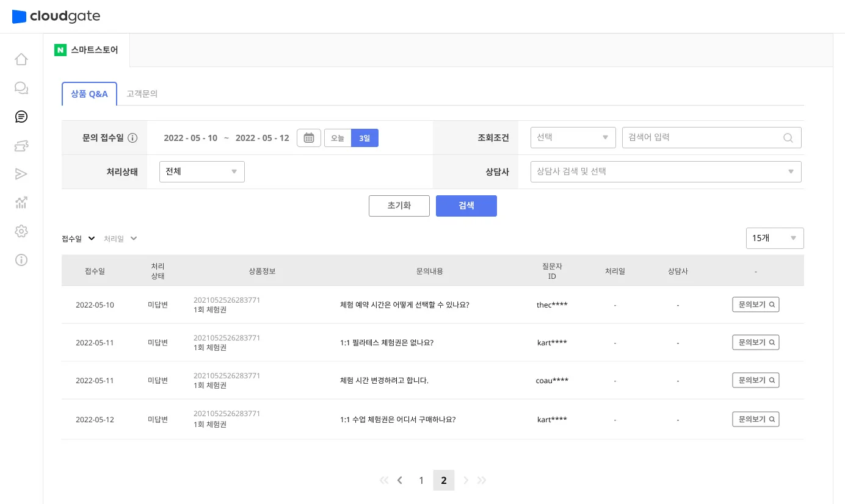Open the home icon in the sidebar

(x=21, y=59)
